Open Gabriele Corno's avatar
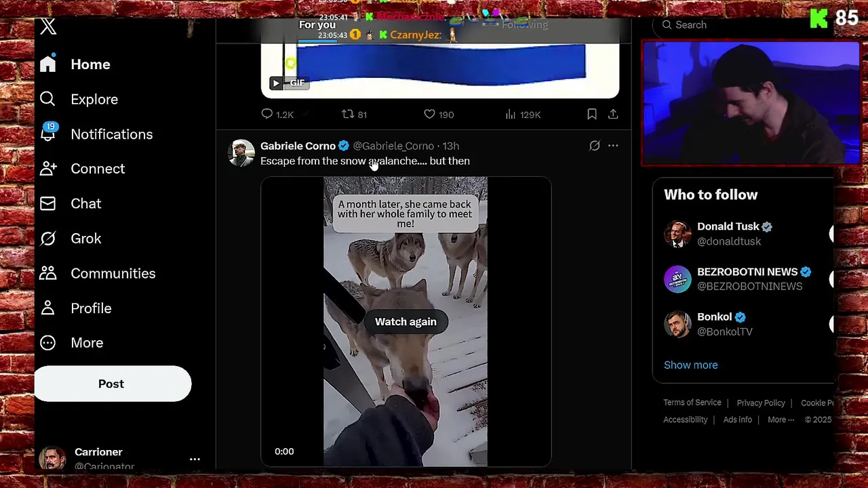The width and height of the screenshot is (868, 488). [x=241, y=152]
